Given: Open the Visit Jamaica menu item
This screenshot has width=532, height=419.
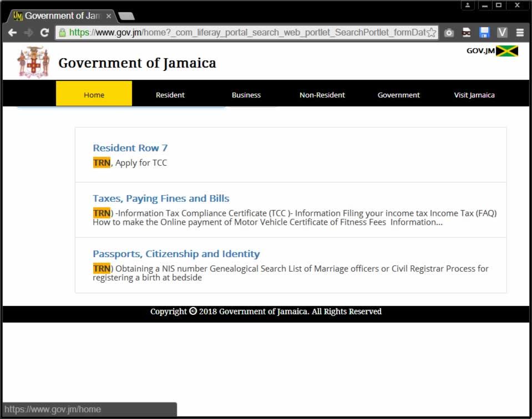Looking at the screenshot, I should [474, 95].
